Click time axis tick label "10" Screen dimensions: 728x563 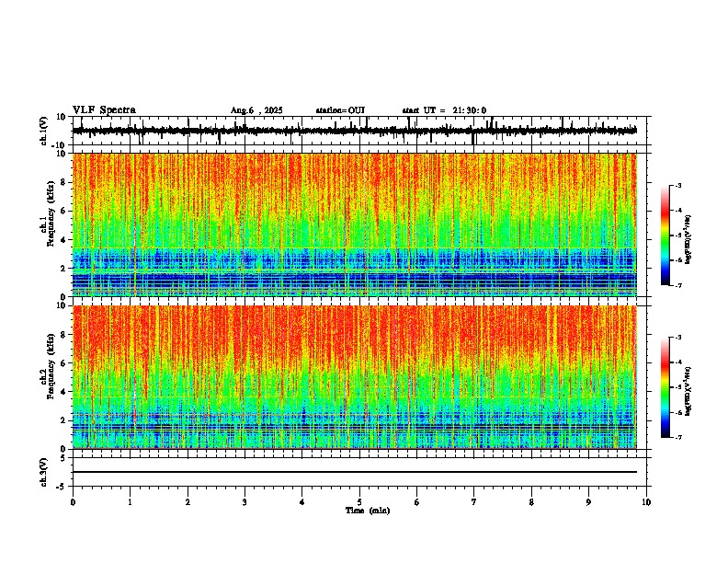click(x=646, y=502)
